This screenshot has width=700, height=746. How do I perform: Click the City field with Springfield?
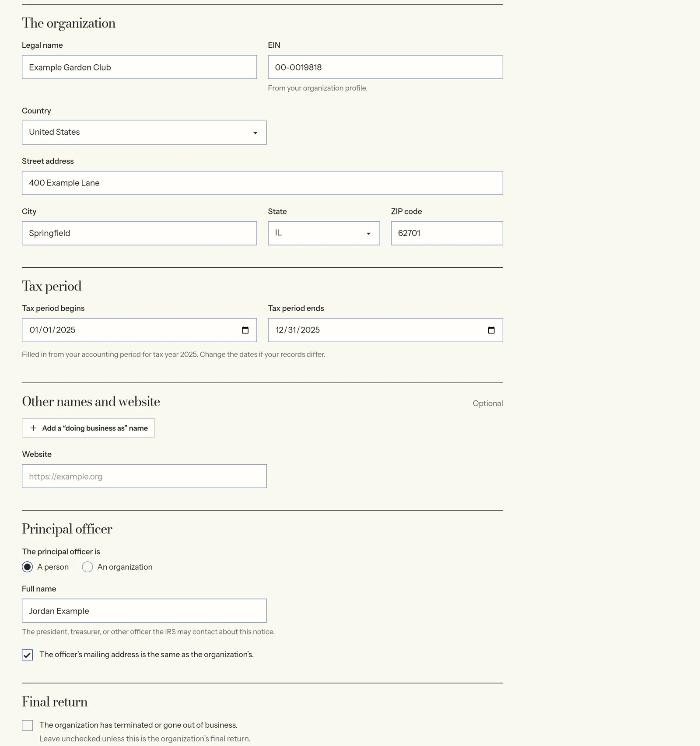coord(140,233)
